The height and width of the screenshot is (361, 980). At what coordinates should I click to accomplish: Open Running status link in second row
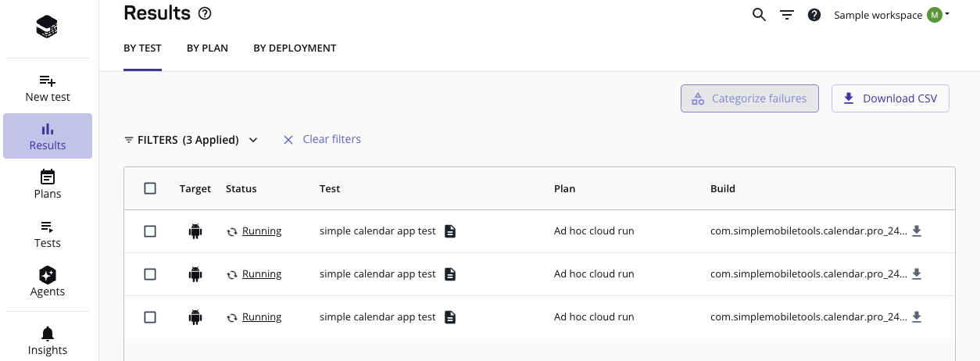[x=262, y=274]
